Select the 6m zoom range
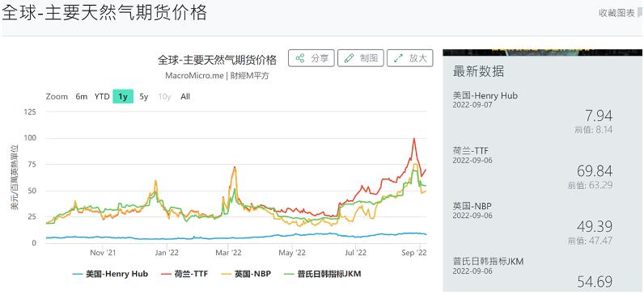The image size is (644, 294). [x=82, y=97]
